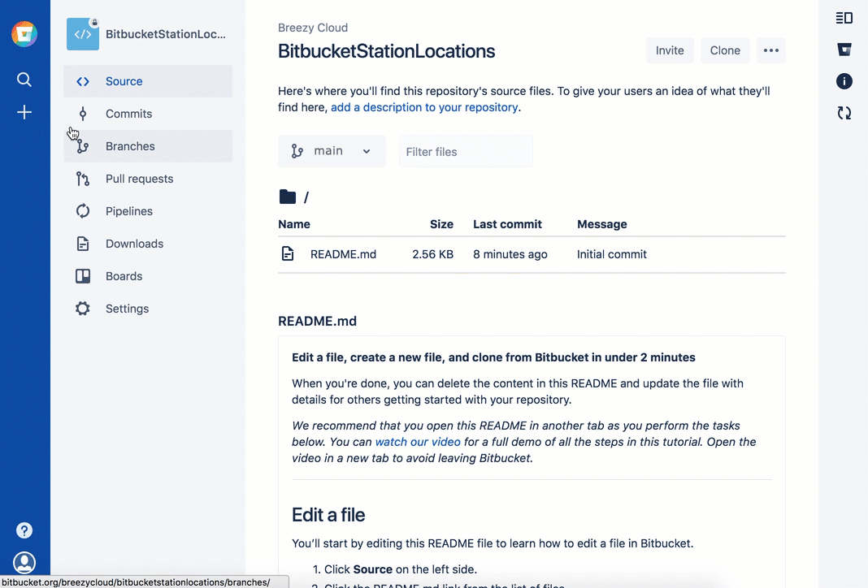Open the repository more-options menu
The image size is (868, 588).
(770, 50)
